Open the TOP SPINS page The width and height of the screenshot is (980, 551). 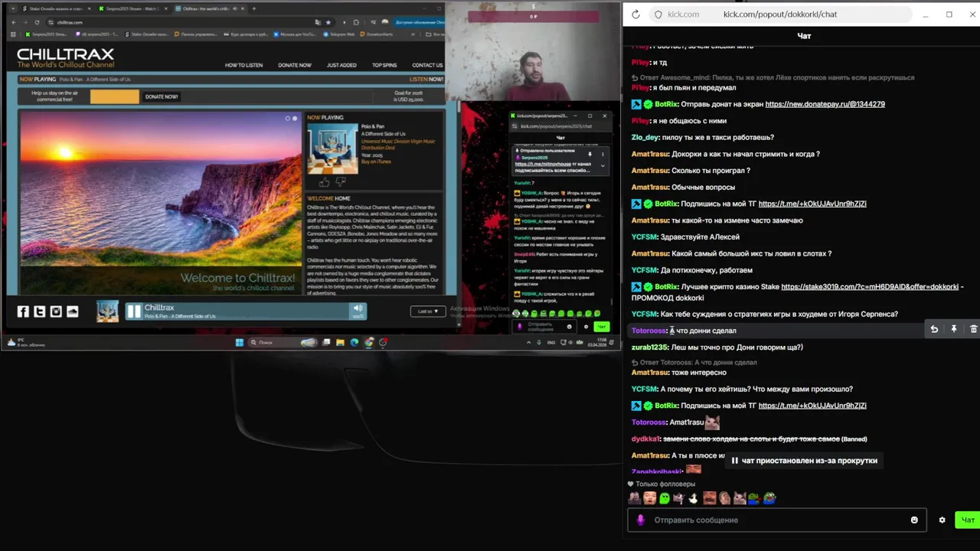coord(384,65)
